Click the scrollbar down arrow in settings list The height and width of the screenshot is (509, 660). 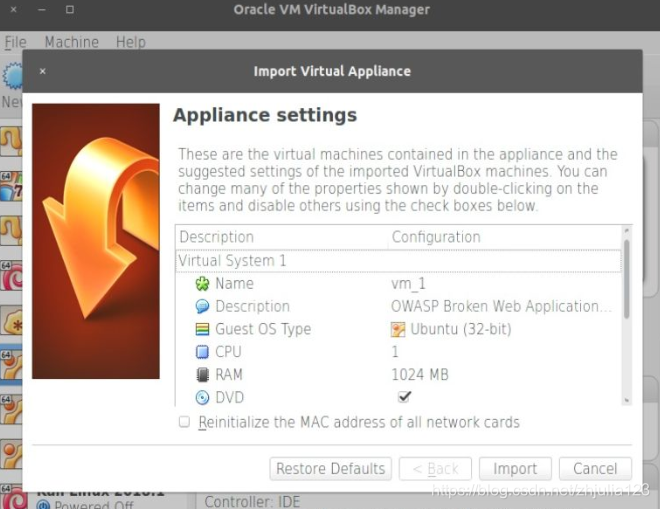[627, 400]
